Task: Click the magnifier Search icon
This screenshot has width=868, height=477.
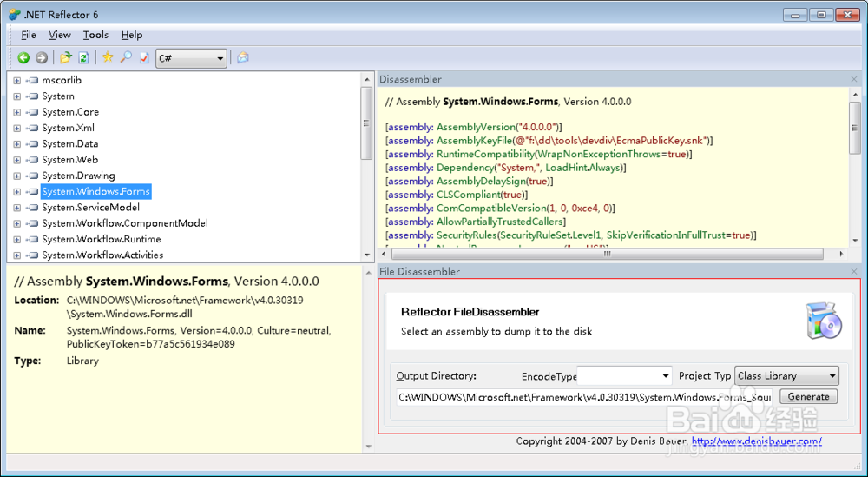Action: pos(126,57)
